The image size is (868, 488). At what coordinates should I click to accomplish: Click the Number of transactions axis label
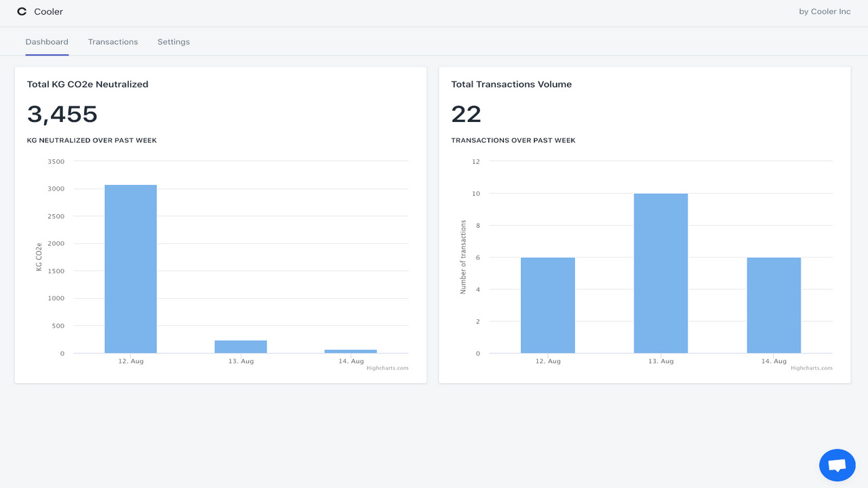462,256
